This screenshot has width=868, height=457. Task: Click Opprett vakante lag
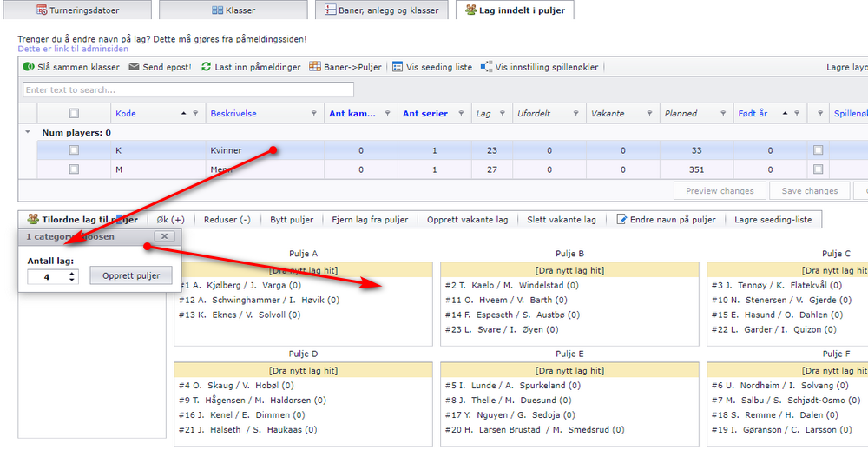pyautogui.click(x=467, y=219)
